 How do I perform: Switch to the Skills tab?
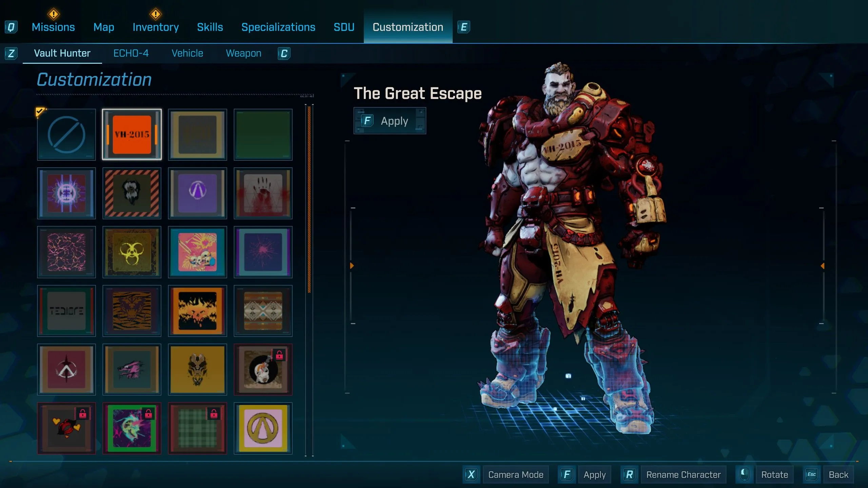click(x=210, y=27)
